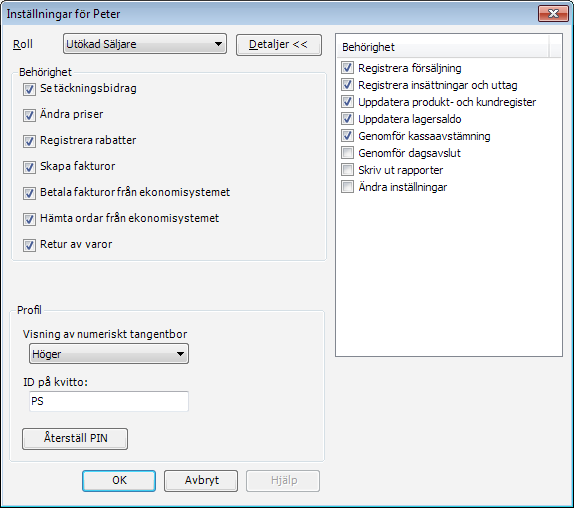Click the Återställ PIN button
The width and height of the screenshot is (574, 508).
[x=75, y=438]
